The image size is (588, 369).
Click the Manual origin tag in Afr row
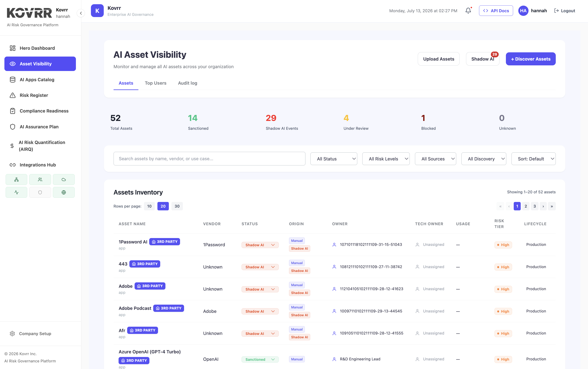click(x=297, y=329)
